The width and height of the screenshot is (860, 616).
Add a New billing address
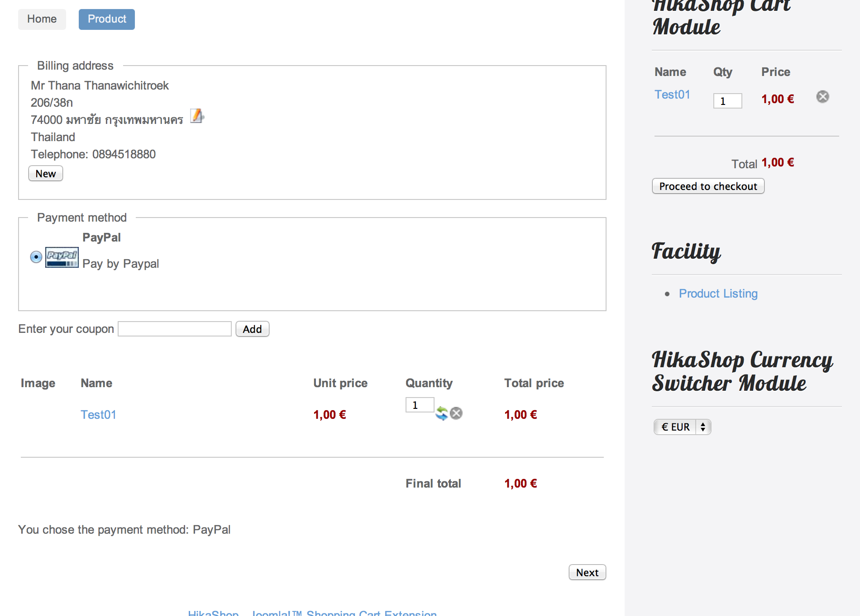[46, 174]
